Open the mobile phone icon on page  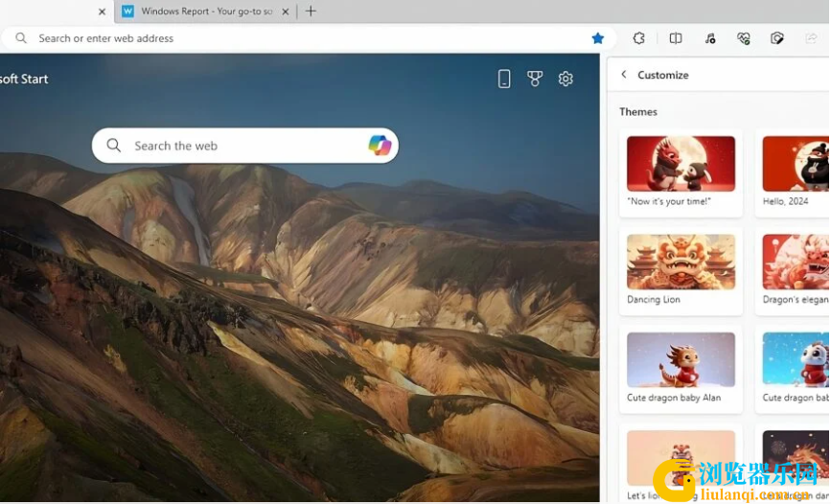click(503, 79)
